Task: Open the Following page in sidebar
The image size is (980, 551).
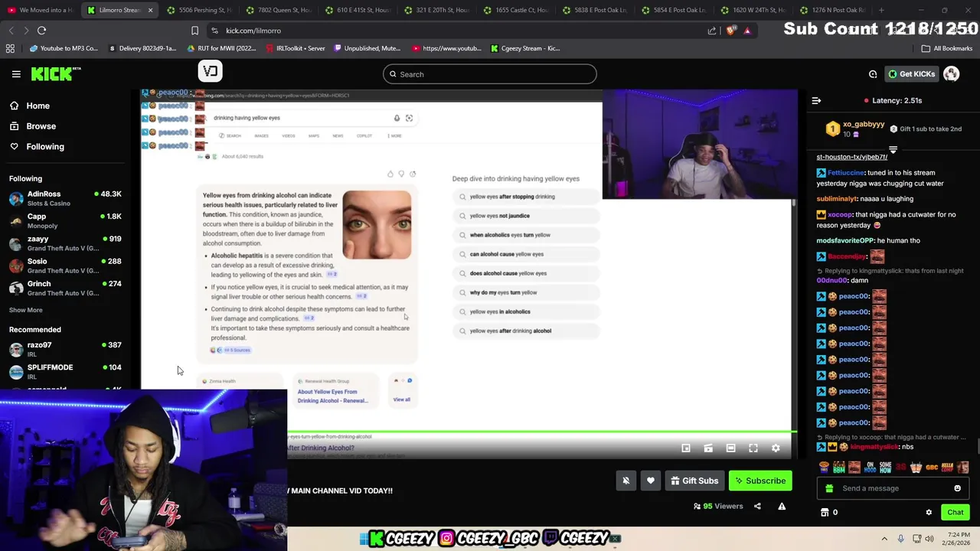Action: coord(37,146)
